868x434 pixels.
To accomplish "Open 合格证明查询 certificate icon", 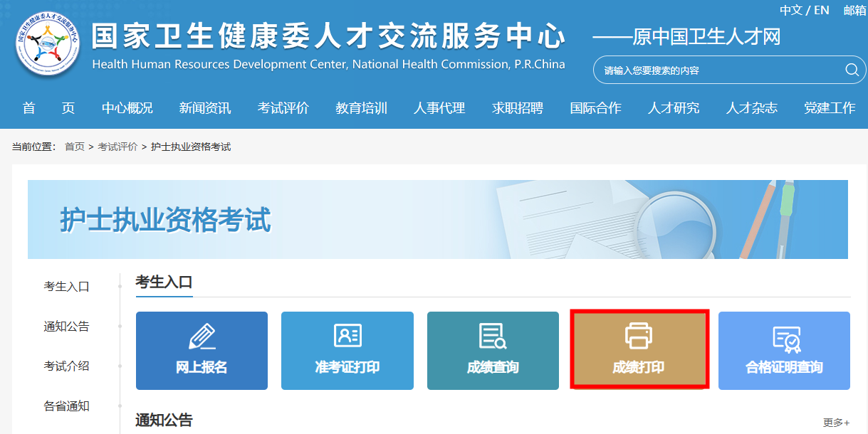I will (x=785, y=339).
